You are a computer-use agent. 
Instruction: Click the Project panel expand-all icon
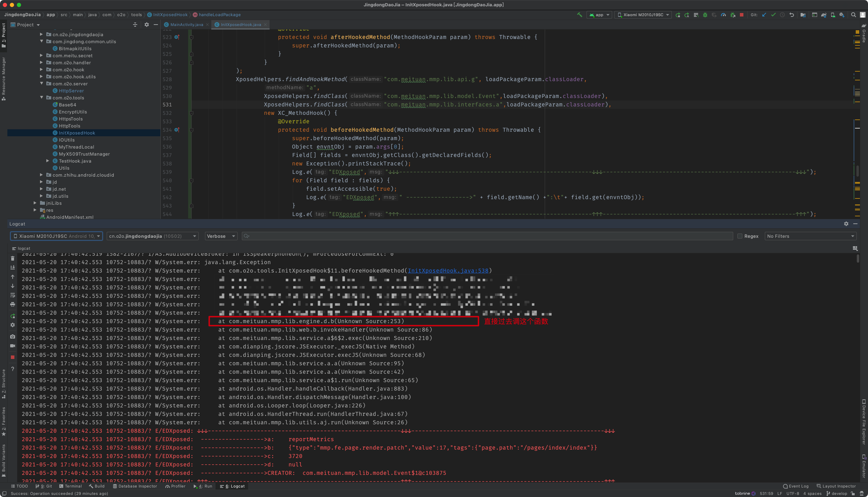pyautogui.click(x=135, y=25)
